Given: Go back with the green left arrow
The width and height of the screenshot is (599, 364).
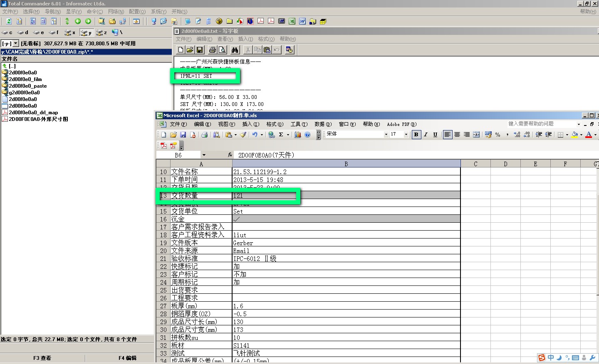Looking at the screenshot, I should [x=78, y=21].
